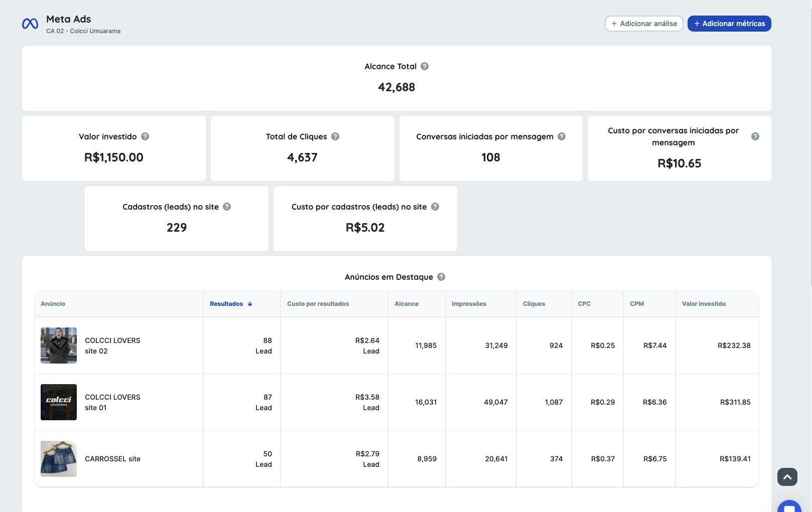Open help icon beside Anúncios em Destaque
812x512 pixels.
pyautogui.click(x=441, y=277)
